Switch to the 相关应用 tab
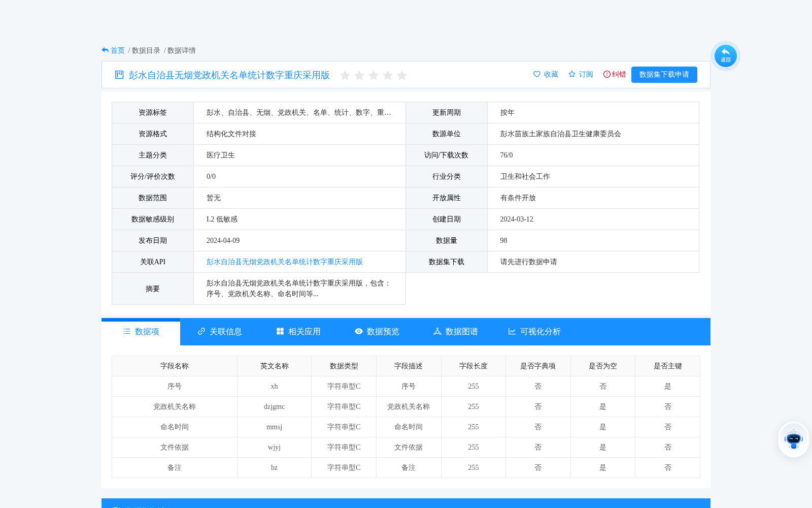 [x=298, y=332]
